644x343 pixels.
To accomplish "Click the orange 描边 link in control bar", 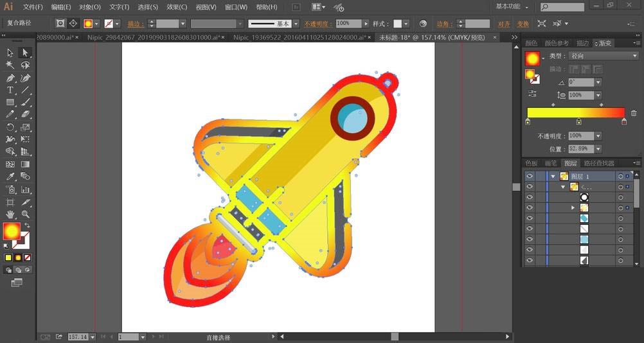I will [x=136, y=24].
